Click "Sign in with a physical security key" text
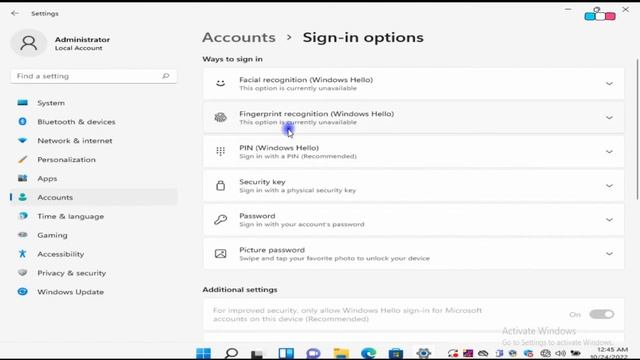Viewport: 640px width, 360px height. coord(298,190)
